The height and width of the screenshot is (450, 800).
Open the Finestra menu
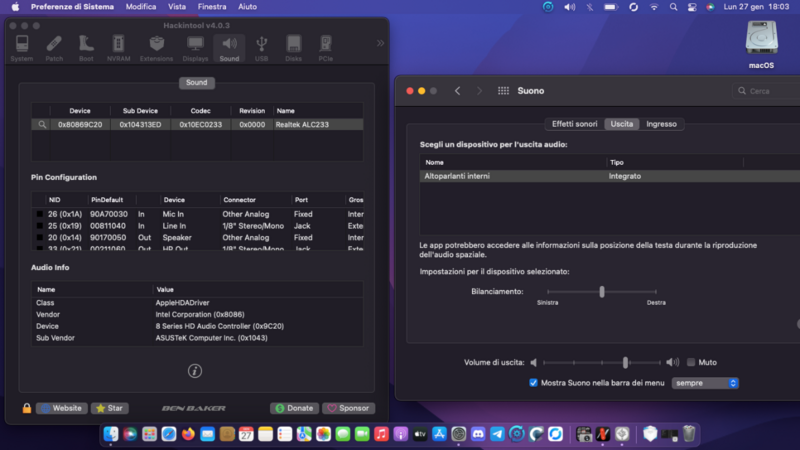(212, 7)
